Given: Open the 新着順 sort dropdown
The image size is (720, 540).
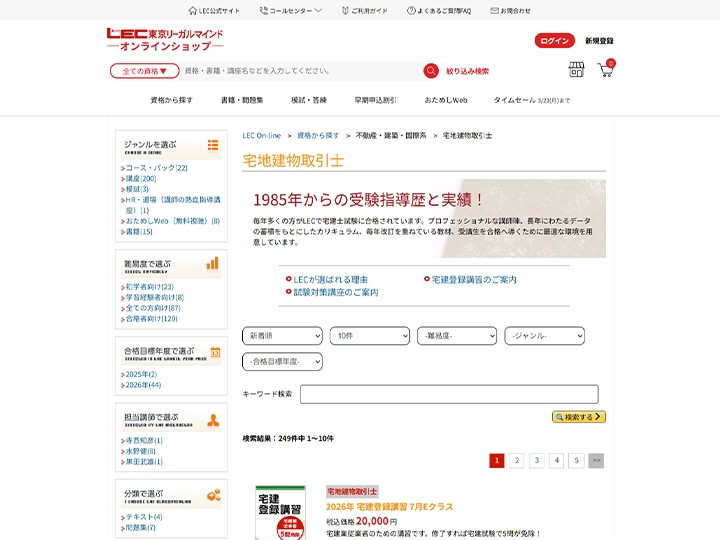Looking at the screenshot, I should tap(282, 336).
